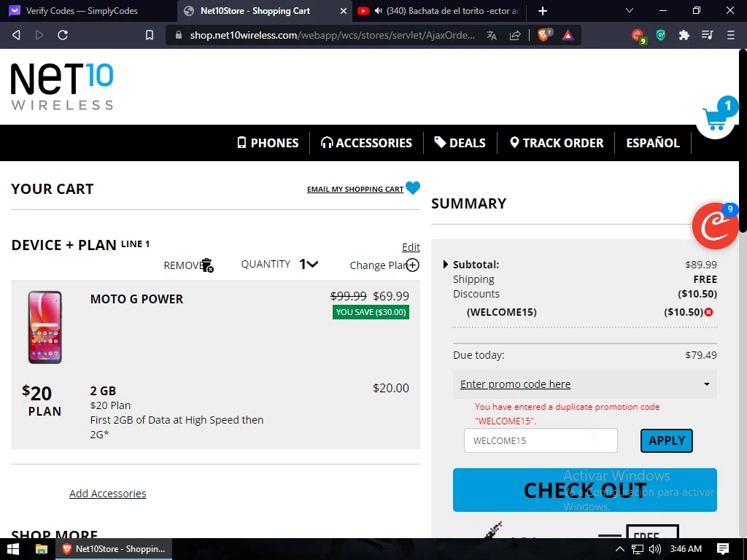The height and width of the screenshot is (560, 747).
Task: Reload the page with refresh icon
Action: 63,35
